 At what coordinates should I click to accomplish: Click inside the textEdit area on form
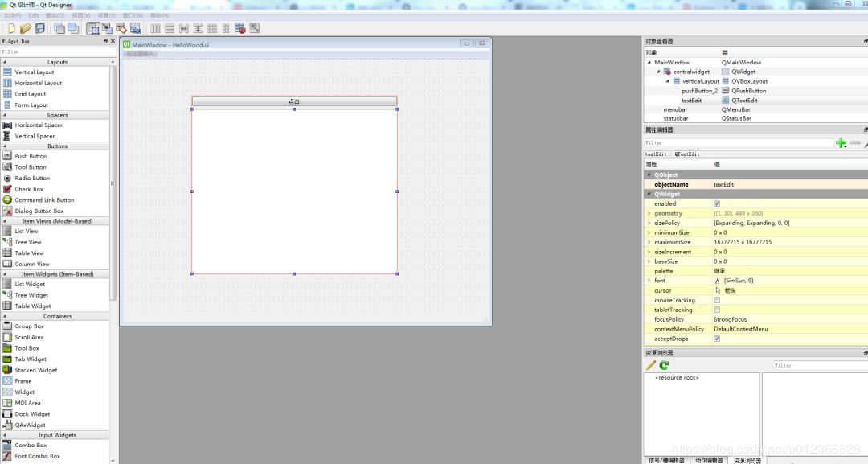294,191
